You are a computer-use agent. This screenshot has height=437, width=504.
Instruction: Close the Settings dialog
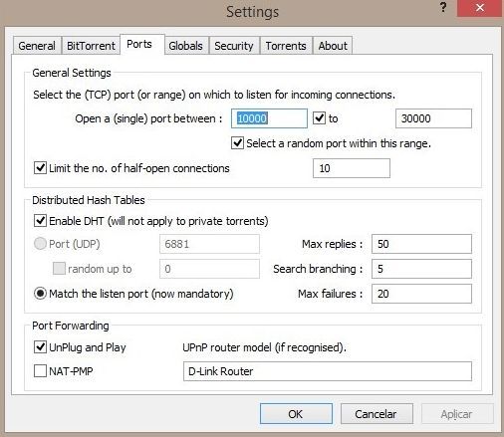coord(479,8)
